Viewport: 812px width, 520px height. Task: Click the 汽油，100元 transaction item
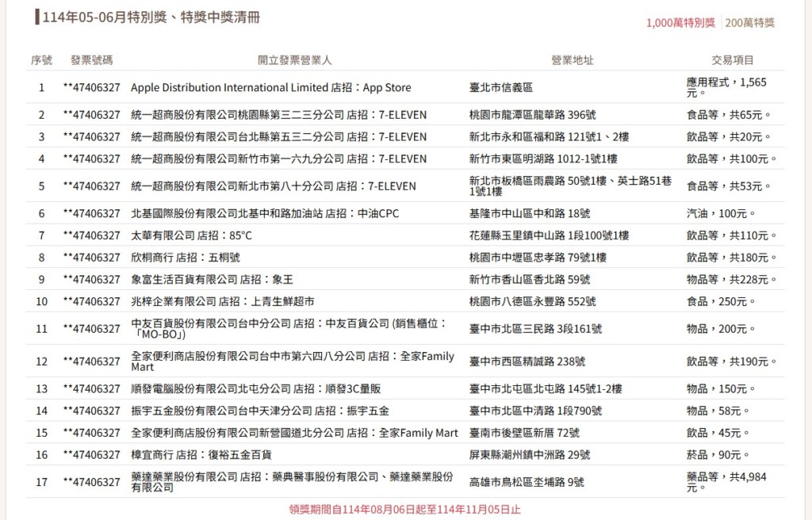721,213
